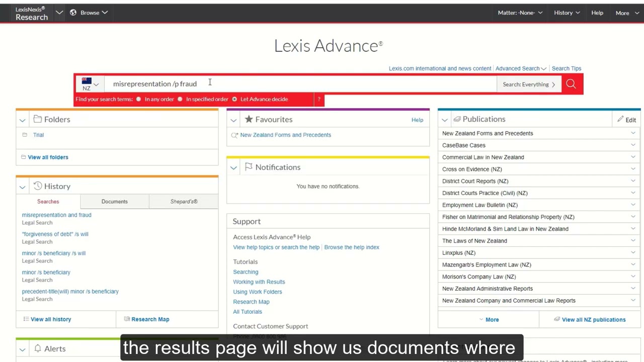Click the View all folders icon

click(x=23, y=157)
